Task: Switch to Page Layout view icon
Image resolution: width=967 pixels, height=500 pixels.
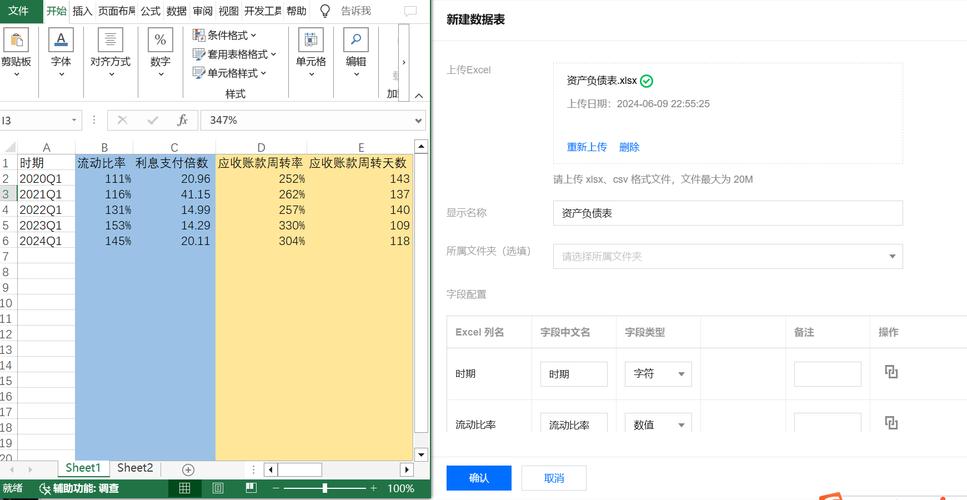Action: click(218, 488)
